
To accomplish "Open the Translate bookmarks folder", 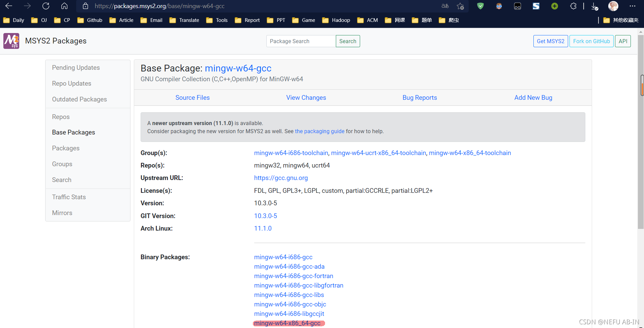I will pyautogui.click(x=184, y=20).
